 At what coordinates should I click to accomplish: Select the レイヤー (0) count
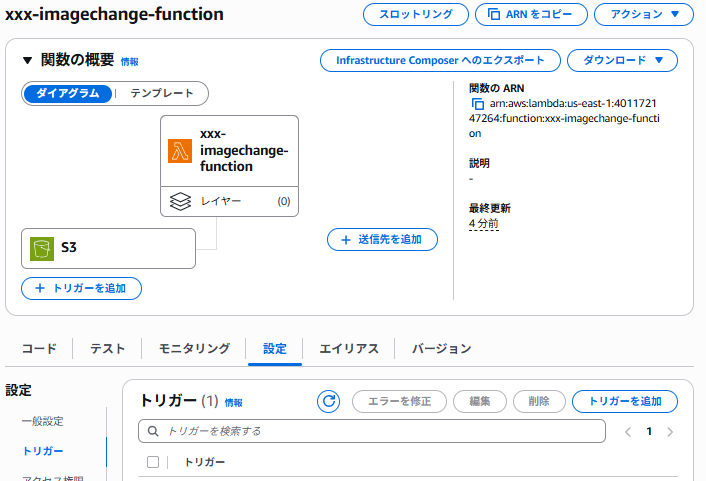pos(284,201)
